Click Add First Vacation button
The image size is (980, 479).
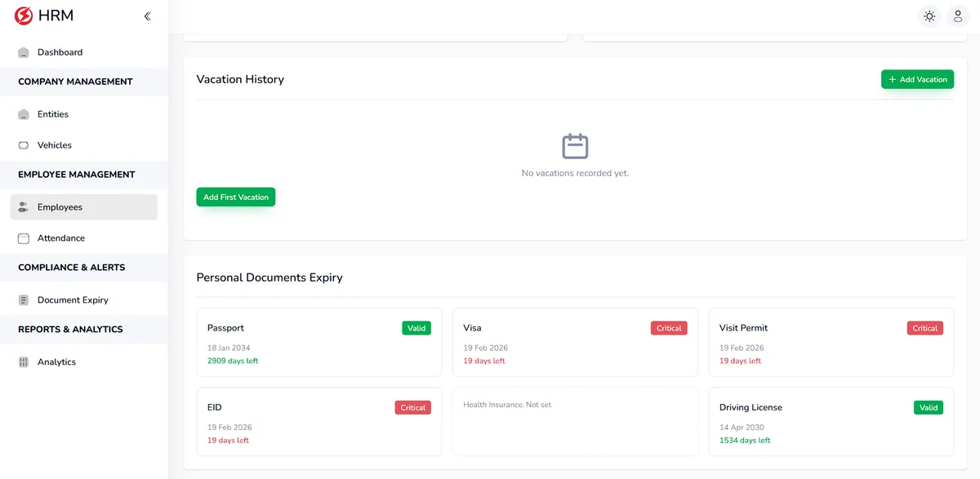pyautogui.click(x=236, y=197)
